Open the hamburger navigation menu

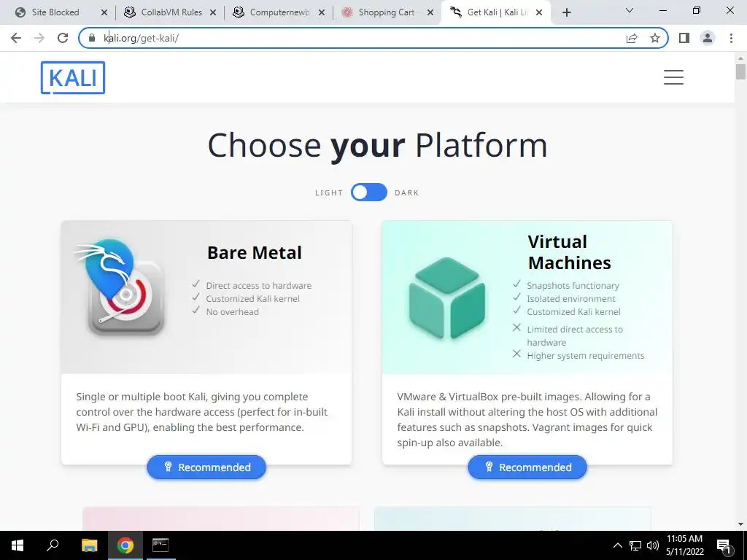click(x=673, y=77)
